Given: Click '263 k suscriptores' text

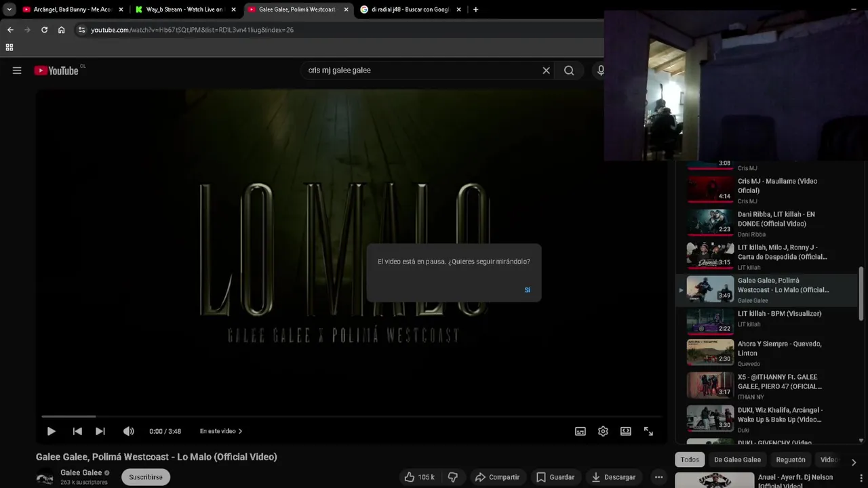Looking at the screenshot, I should [x=84, y=483].
